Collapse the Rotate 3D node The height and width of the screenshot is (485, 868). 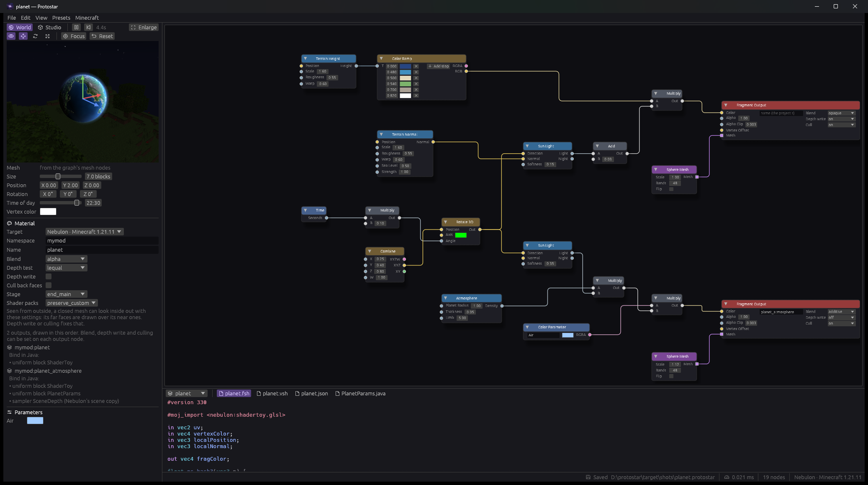coord(446,222)
